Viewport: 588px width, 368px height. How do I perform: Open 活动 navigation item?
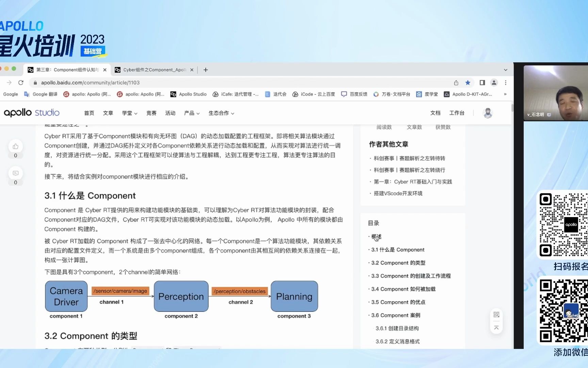[170, 113]
